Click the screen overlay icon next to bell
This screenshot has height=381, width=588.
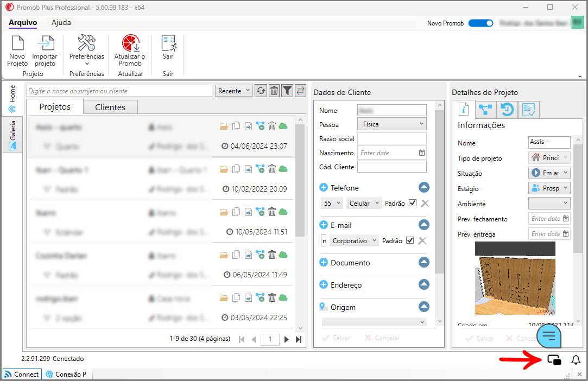[554, 360]
